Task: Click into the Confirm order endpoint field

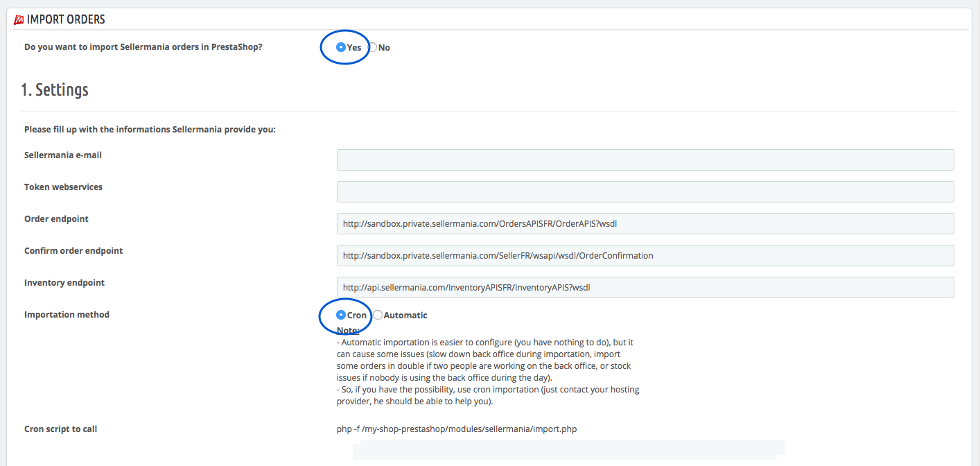Action: pos(645,255)
